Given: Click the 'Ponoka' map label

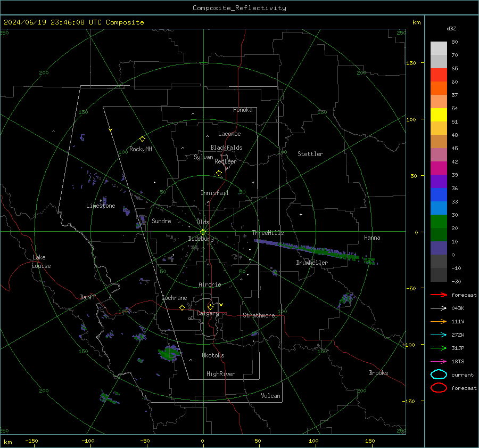Looking at the screenshot, I should (x=243, y=110).
